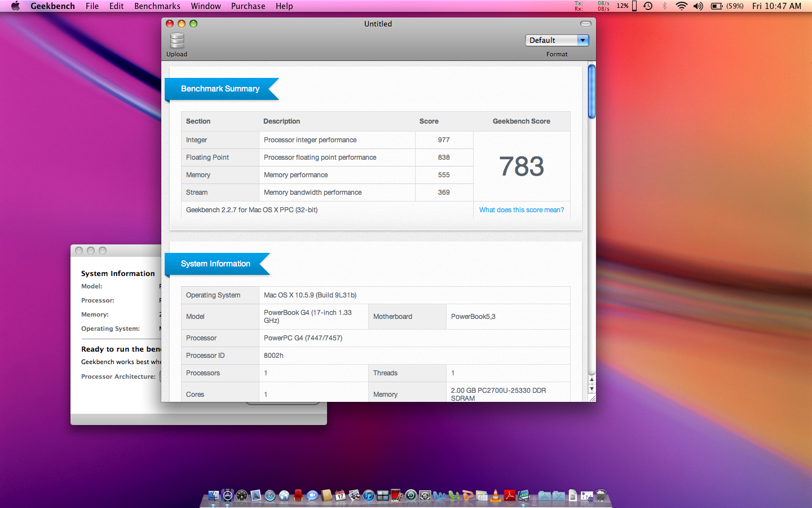Click the Benchmark Summary ribbon heading
This screenshot has height=508, width=812.
[220, 89]
